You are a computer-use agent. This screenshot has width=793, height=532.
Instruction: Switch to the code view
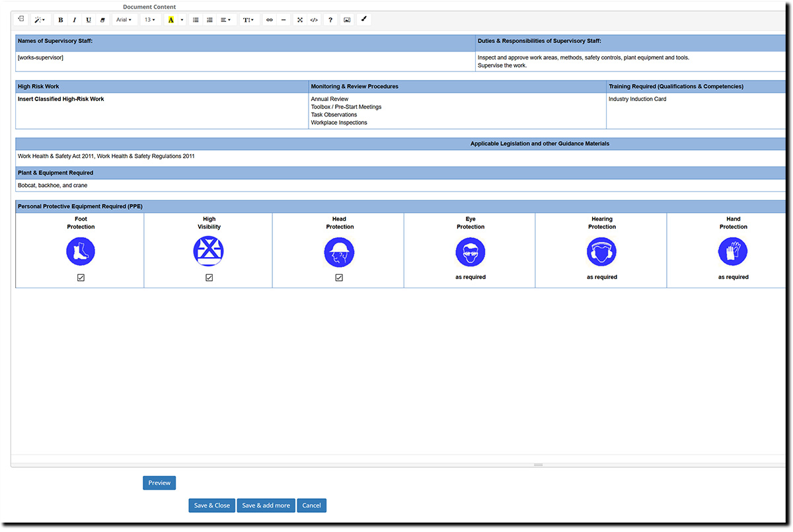(x=314, y=20)
